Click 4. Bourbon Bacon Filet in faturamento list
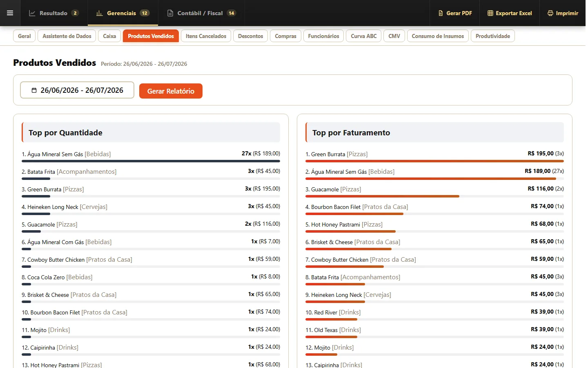Image resolution: width=588 pixels, height=368 pixels. tap(356, 207)
